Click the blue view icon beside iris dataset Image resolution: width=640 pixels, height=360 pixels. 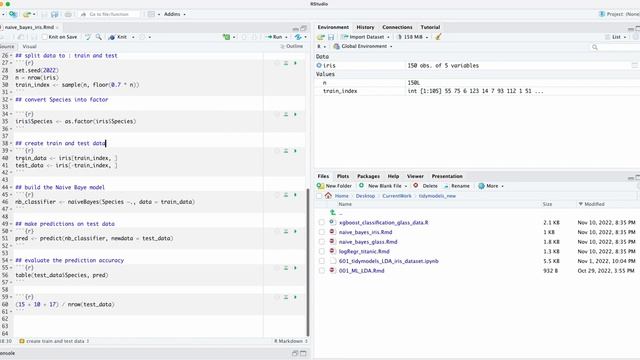pos(319,65)
